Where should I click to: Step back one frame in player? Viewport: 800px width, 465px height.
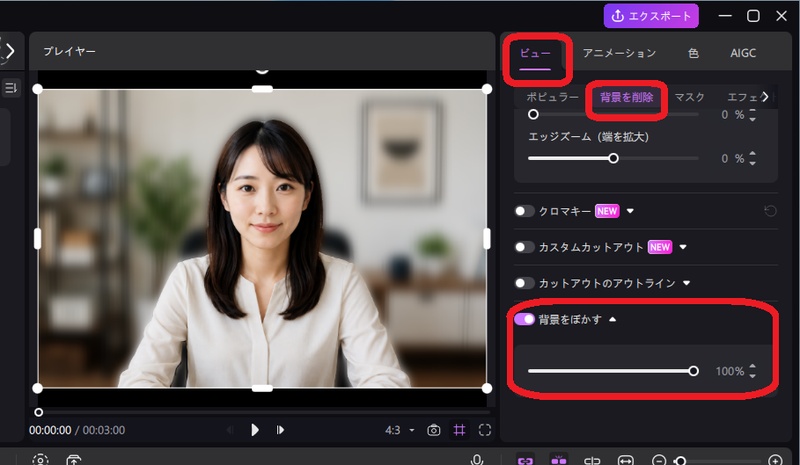230,430
